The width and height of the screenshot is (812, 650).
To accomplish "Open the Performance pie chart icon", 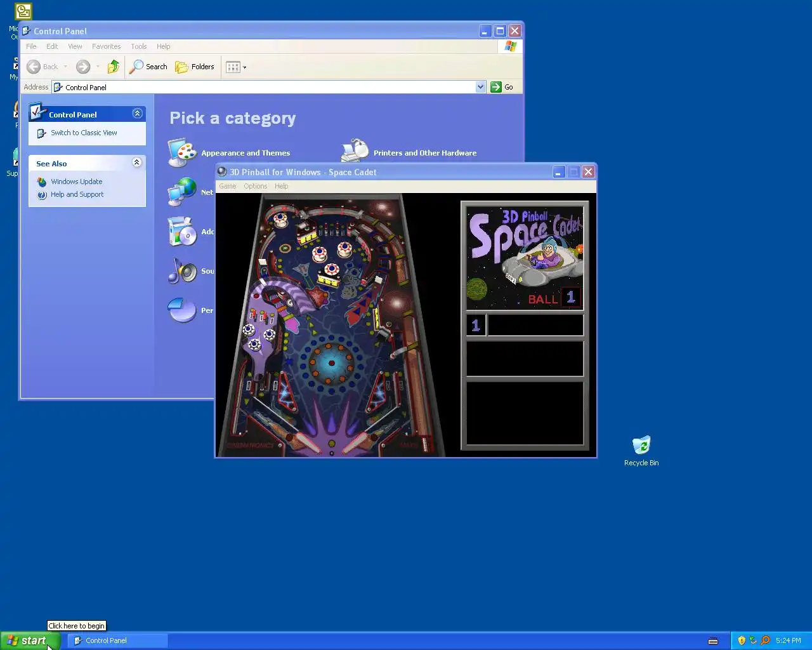I will (x=182, y=310).
